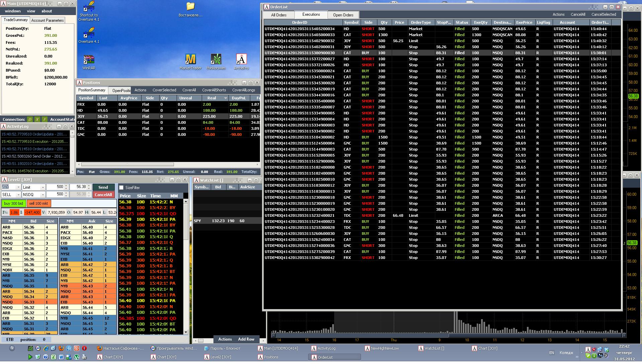Open the Account Parameters tab
642x364 pixels.
pyautogui.click(x=48, y=20)
